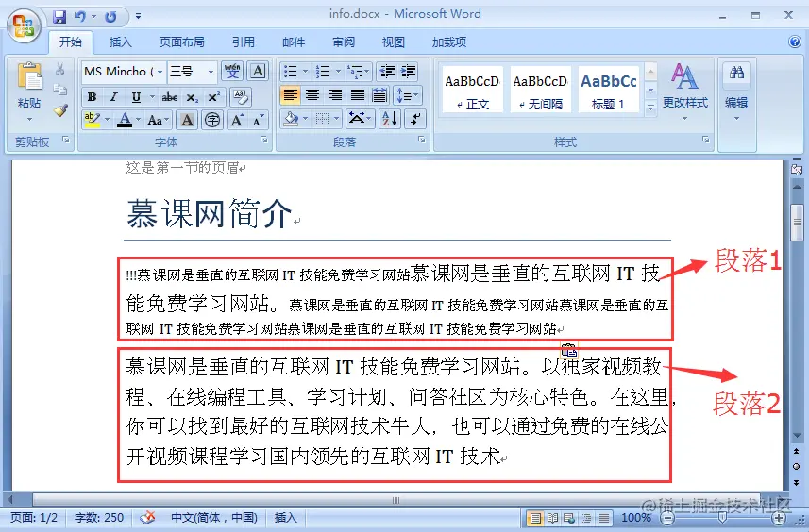Activate the Format Painter brush
809x532 pixels.
[x=60, y=110]
